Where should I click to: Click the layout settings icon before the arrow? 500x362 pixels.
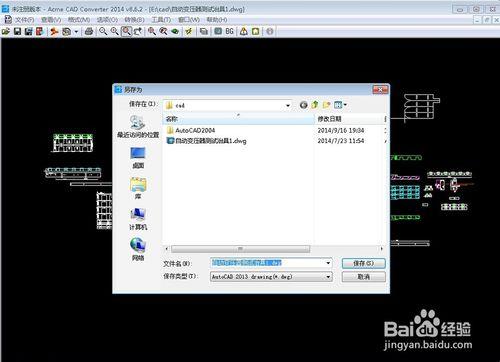click(67, 32)
